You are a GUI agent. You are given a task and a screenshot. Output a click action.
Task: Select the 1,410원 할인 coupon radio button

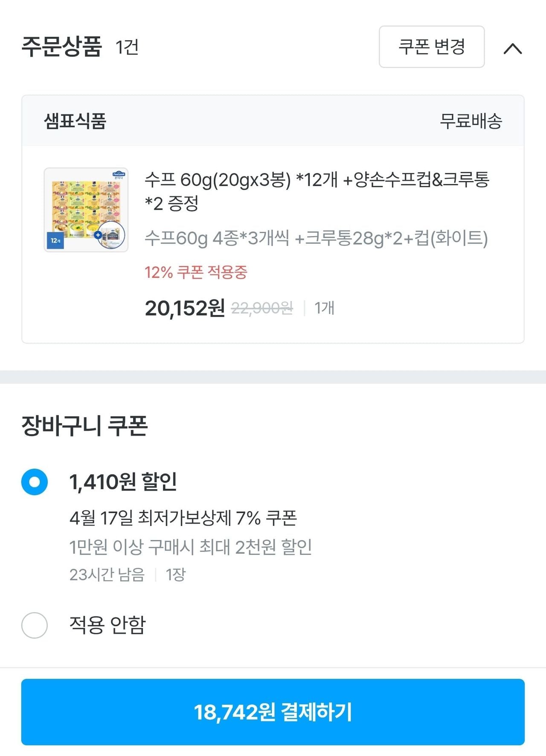click(35, 482)
